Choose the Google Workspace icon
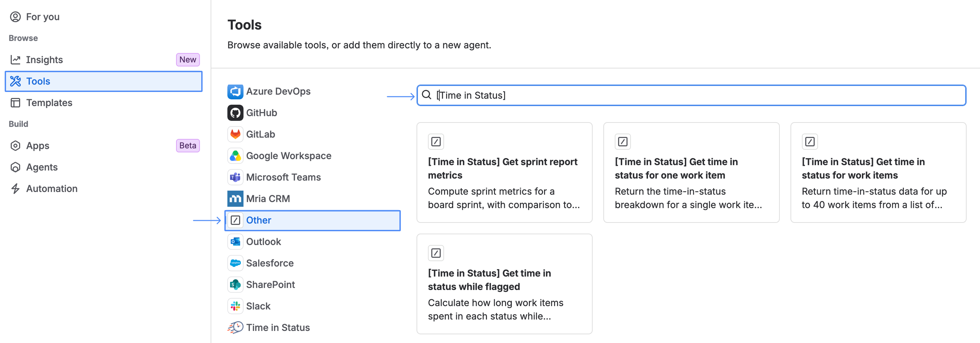The width and height of the screenshot is (980, 343). click(x=235, y=156)
